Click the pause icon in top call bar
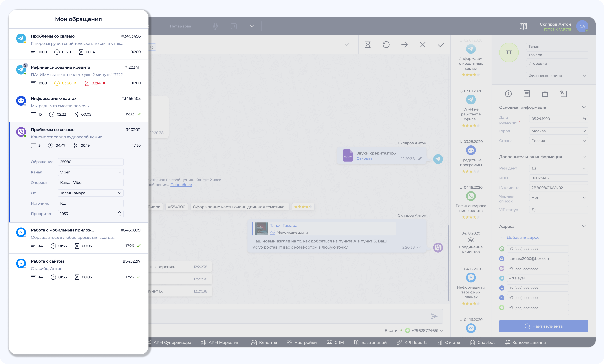604x364 pixels. point(234,26)
